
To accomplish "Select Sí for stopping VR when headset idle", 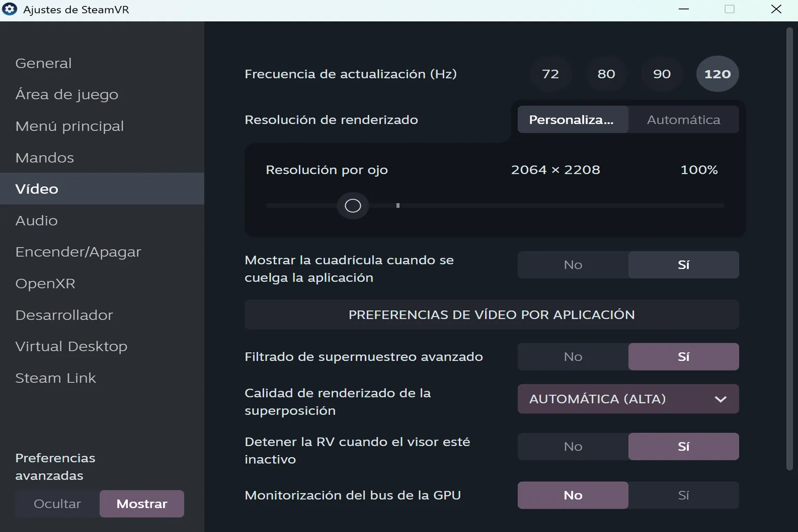I will pos(684,447).
